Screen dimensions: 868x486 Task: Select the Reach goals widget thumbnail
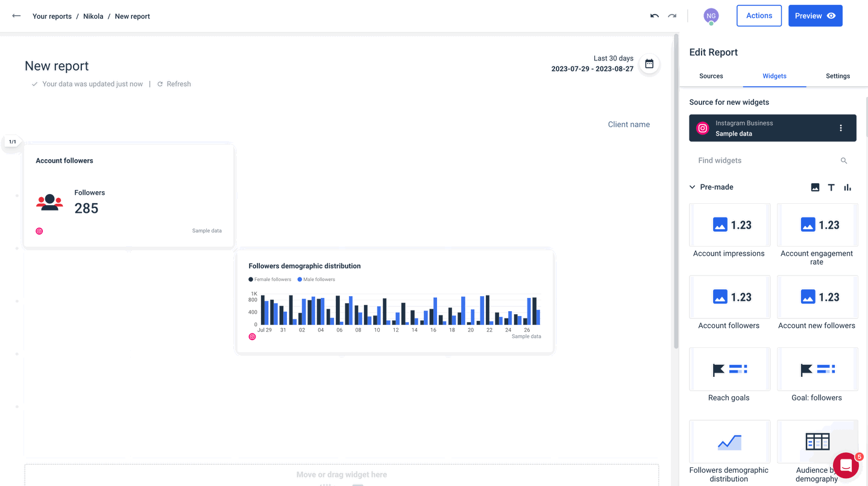point(729,369)
